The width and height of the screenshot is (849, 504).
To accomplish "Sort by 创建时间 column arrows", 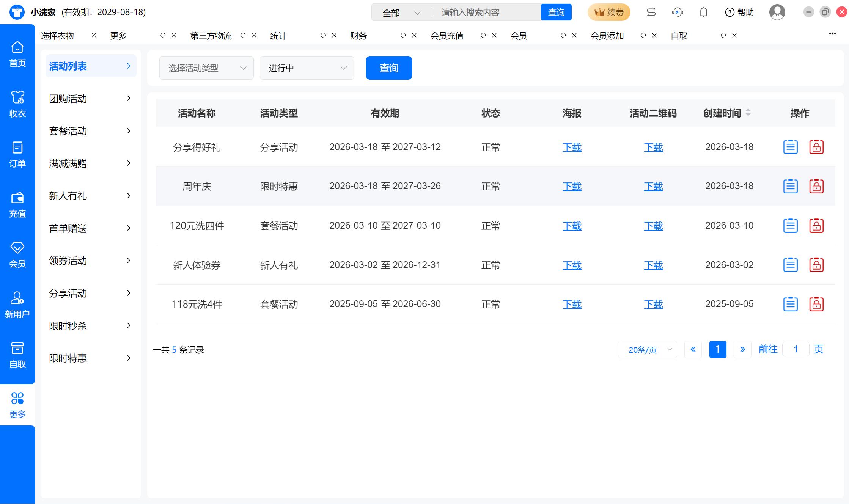I will [748, 113].
